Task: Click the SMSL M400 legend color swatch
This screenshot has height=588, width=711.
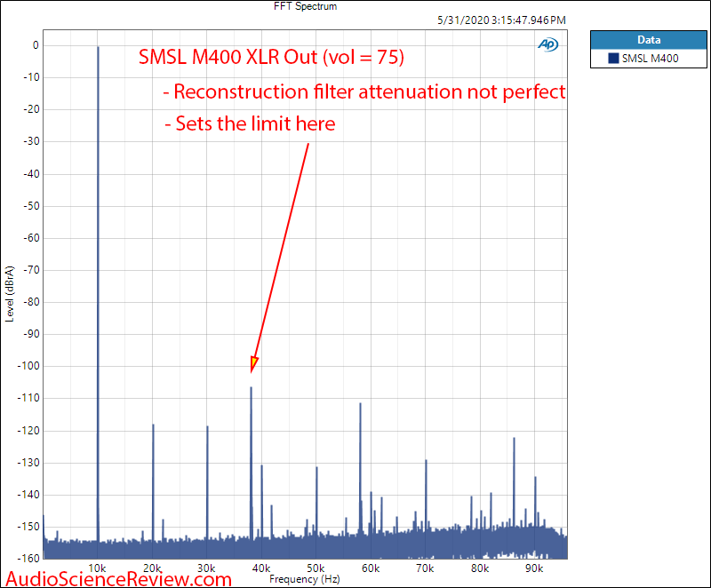Action: point(613,59)
